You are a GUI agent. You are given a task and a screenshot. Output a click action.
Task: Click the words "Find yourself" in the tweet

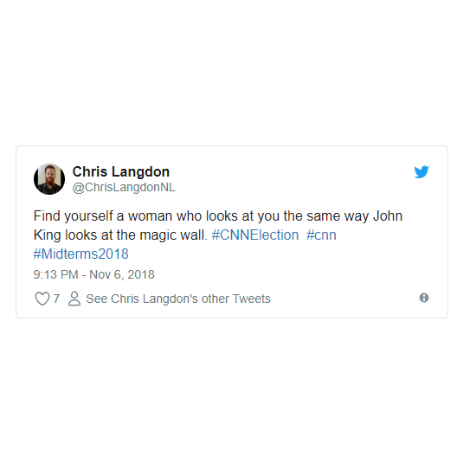(74, 216)
